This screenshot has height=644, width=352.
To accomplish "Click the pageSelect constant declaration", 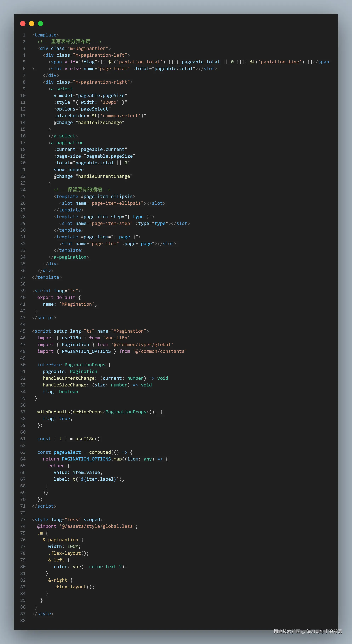I will (67, 452).
